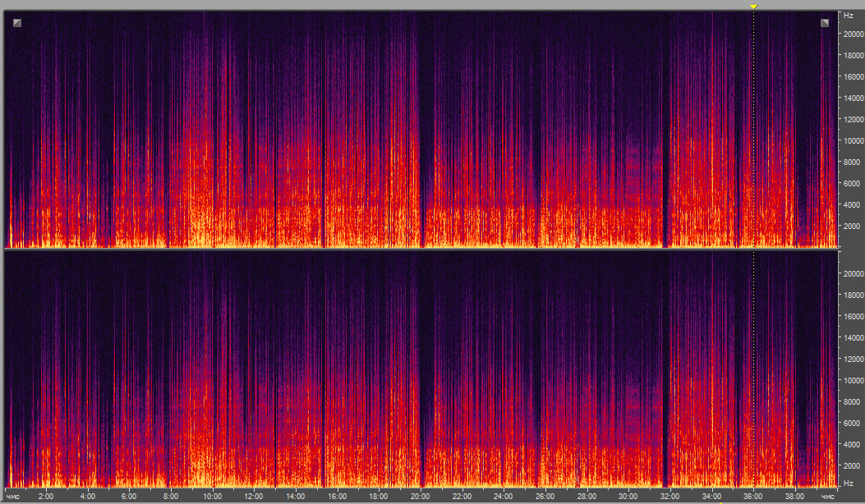Click the 26:00 label on time ruler
Image resolution: width=865 pixels, height=504 pixels.
pyautogui.click(x=545, y=497)
